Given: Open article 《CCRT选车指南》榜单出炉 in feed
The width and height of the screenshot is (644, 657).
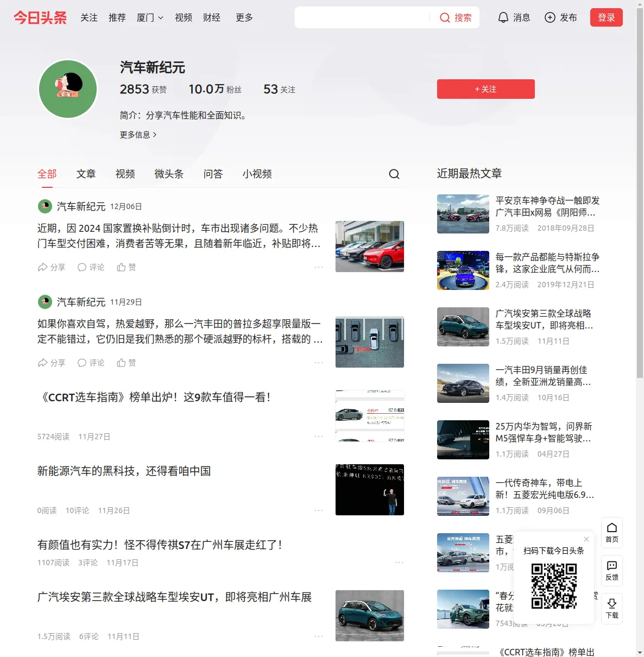Looking at the screenshot, I should coord(154,397).
